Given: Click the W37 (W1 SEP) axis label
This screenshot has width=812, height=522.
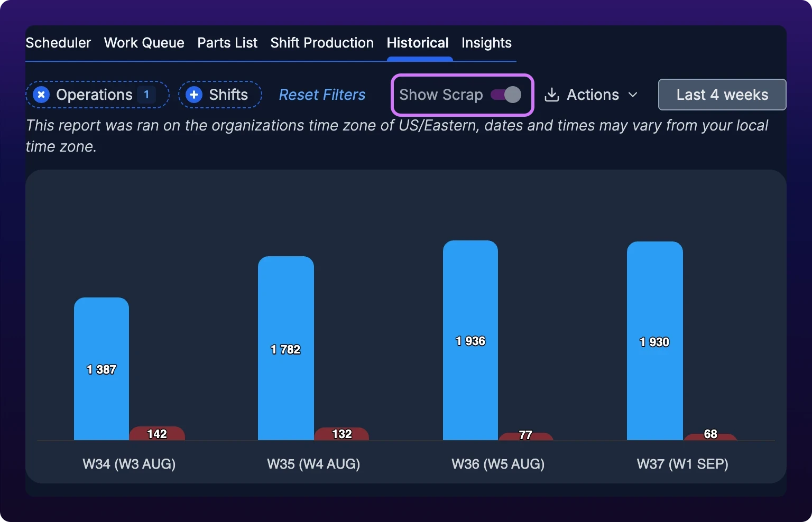Looking at the screenshot, I should [x=682, y=464].
